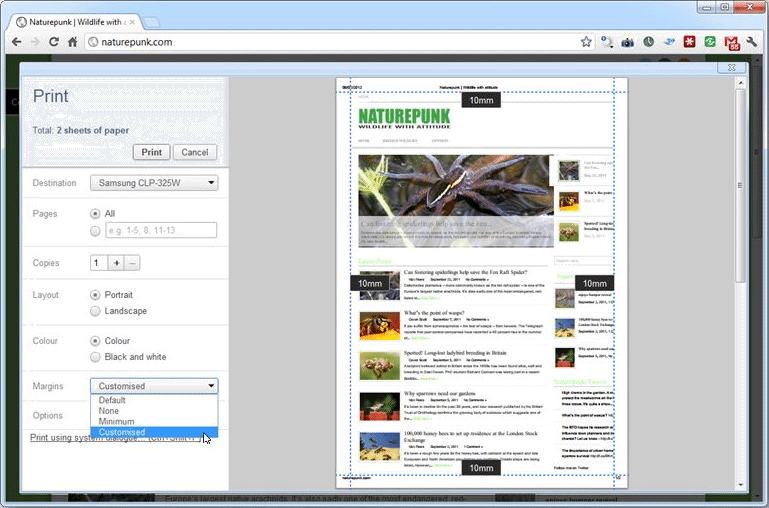Go back with the browser back arrow
The image size is (769, 508).
click(17, 42)
